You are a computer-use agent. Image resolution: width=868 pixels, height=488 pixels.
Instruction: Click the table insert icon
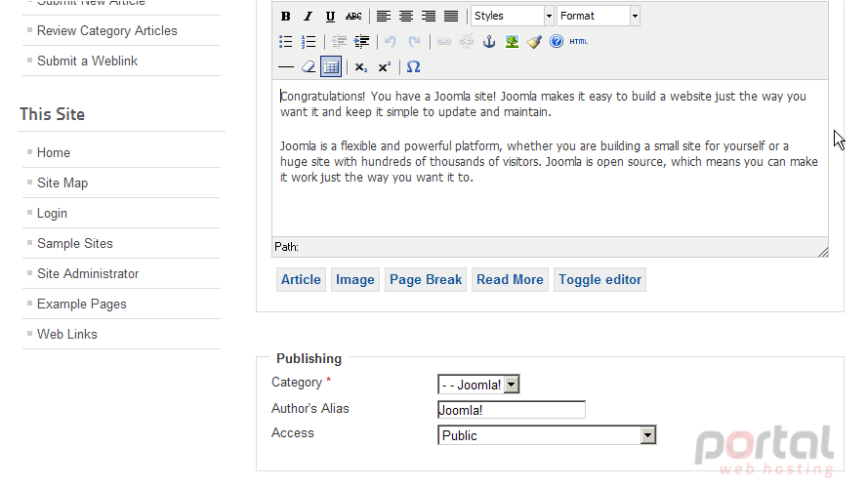click(x=331, y=67)
